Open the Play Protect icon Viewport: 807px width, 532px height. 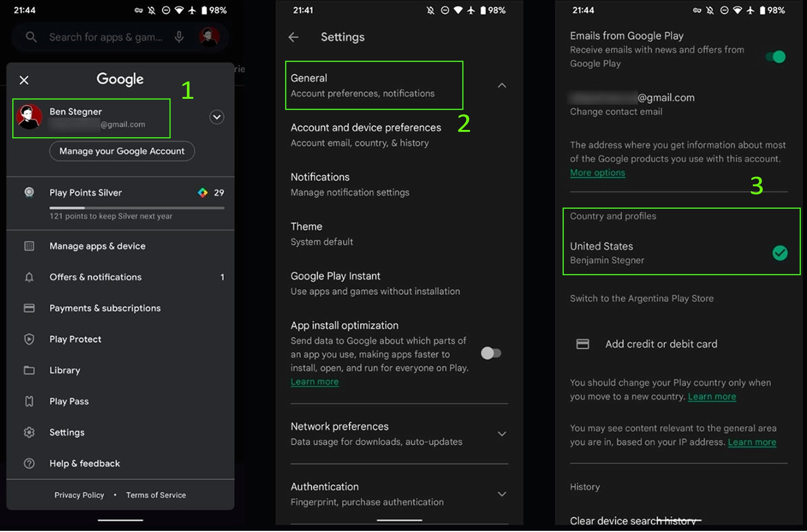point(28,339)
